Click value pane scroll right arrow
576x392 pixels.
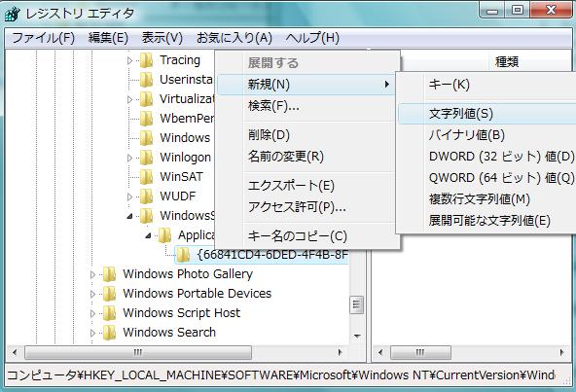coord(561,353)
